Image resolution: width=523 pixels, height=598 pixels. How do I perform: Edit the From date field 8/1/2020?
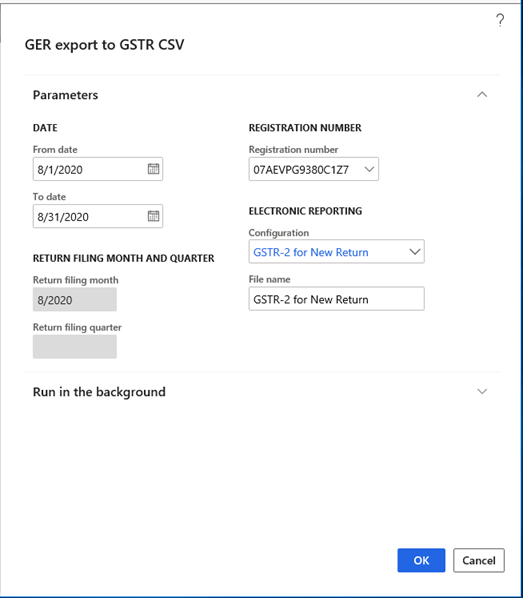coord(98,169)
